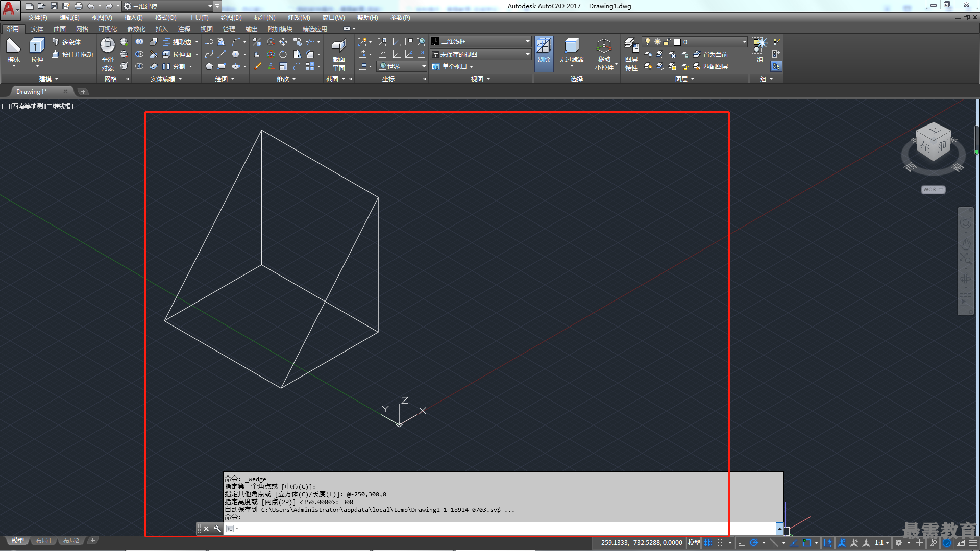Open the layer 0 dropdown list
The image size is (980, 551).
(x=695, y=42)
